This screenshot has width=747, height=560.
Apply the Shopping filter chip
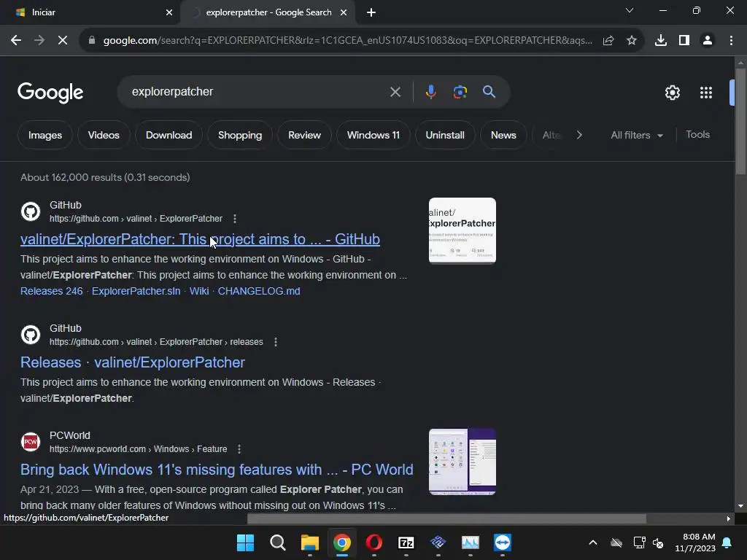point(240,135)
